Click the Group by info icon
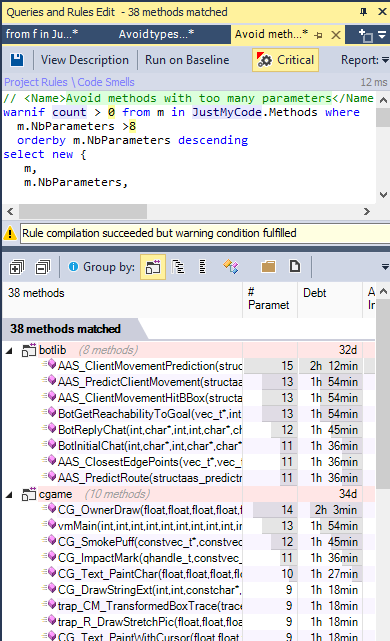The width and height of the screenshot is (390, 641). (x=73, y=267)
